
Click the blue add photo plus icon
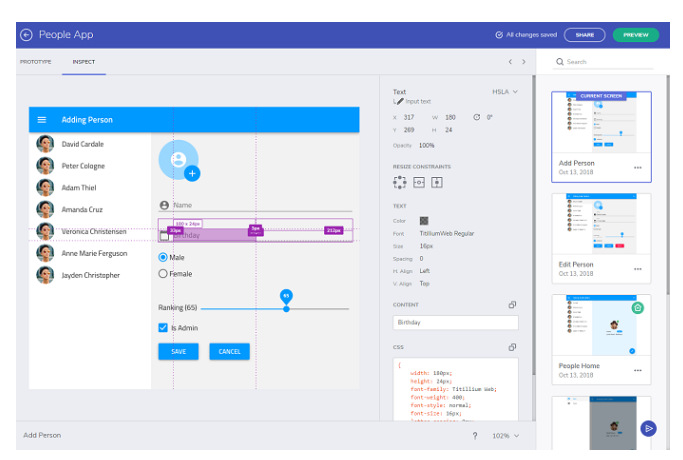point(192,174)
